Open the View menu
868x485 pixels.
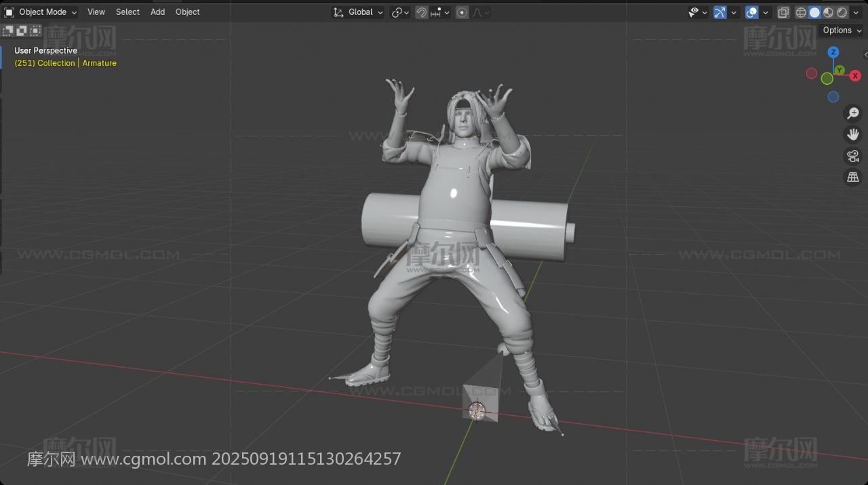point(96,12)
